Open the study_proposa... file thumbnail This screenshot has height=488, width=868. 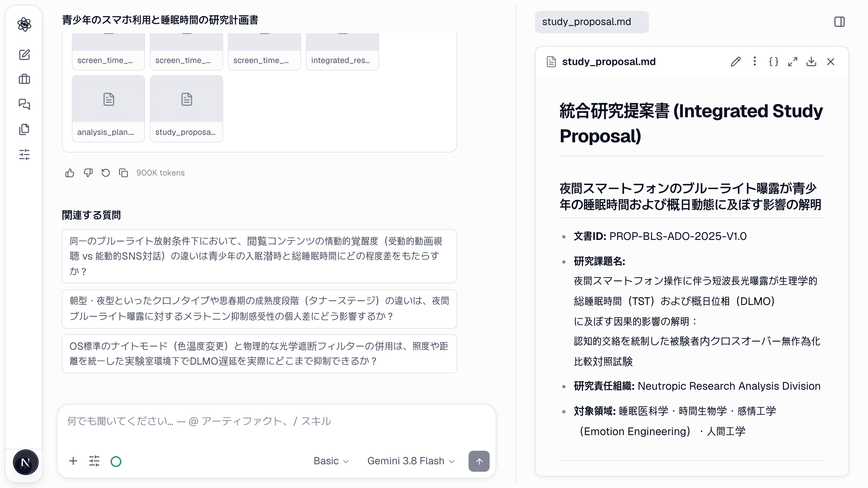[x=186, y=108]
